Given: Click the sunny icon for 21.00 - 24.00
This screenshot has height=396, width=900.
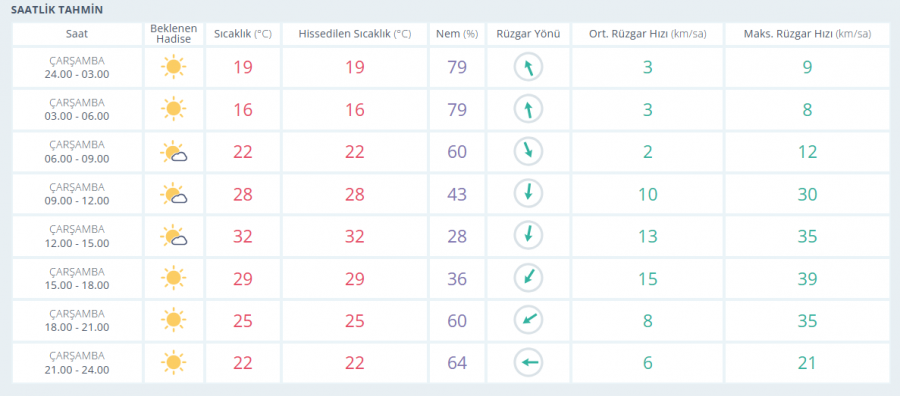Looking at the screenshot, I should coord(173,363).
